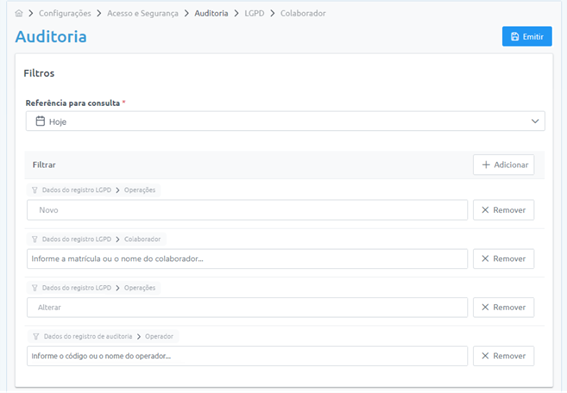Viewport: 567px width, 393px height.
Task: Remove the Novo operations filter
Action: pyautogui.click(x=503, y=210)
